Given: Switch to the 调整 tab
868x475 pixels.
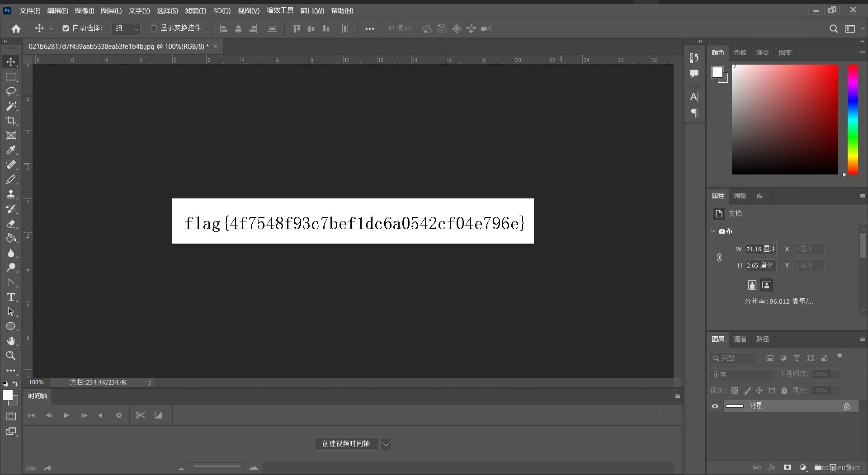Looking at the screenshot, I should point(740,196).
